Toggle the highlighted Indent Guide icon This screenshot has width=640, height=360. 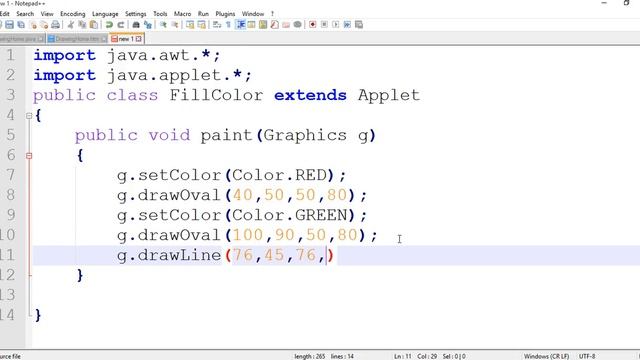coord(241,25)
